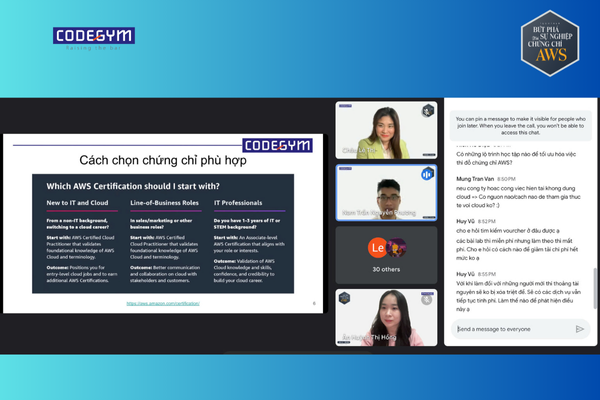Click the purple avatar beside the 'Le' avatar
This screenshot has height=400, width=600.
(396, 248)
